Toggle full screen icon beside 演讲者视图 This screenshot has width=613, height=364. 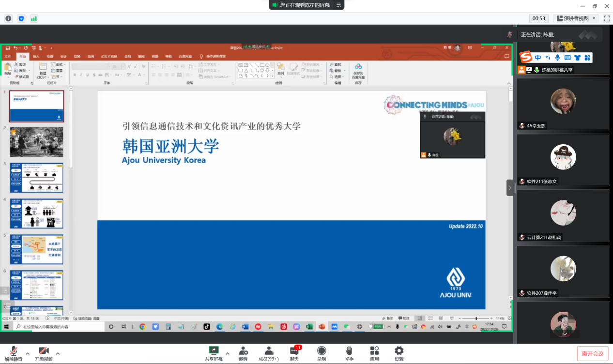tap(607, 18)
